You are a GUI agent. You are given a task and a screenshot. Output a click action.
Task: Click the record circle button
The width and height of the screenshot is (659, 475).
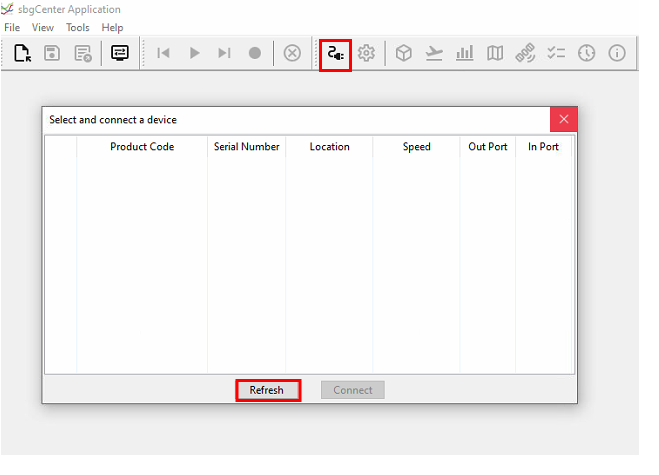tap(255, 53)
